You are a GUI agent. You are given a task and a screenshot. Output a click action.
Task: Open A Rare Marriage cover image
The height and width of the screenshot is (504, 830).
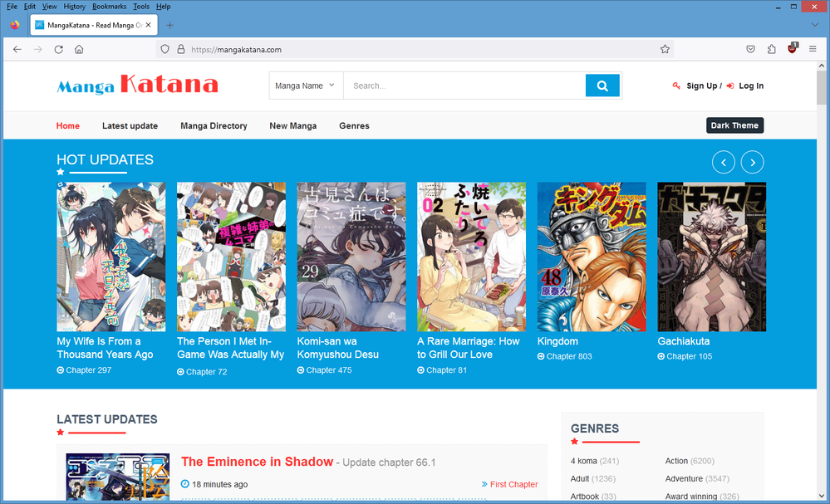(x=472, y=257)
